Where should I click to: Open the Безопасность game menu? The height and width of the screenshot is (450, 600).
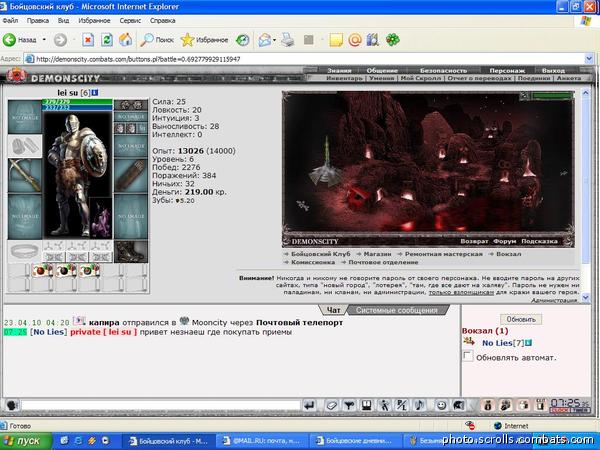[x=443, y=70]
